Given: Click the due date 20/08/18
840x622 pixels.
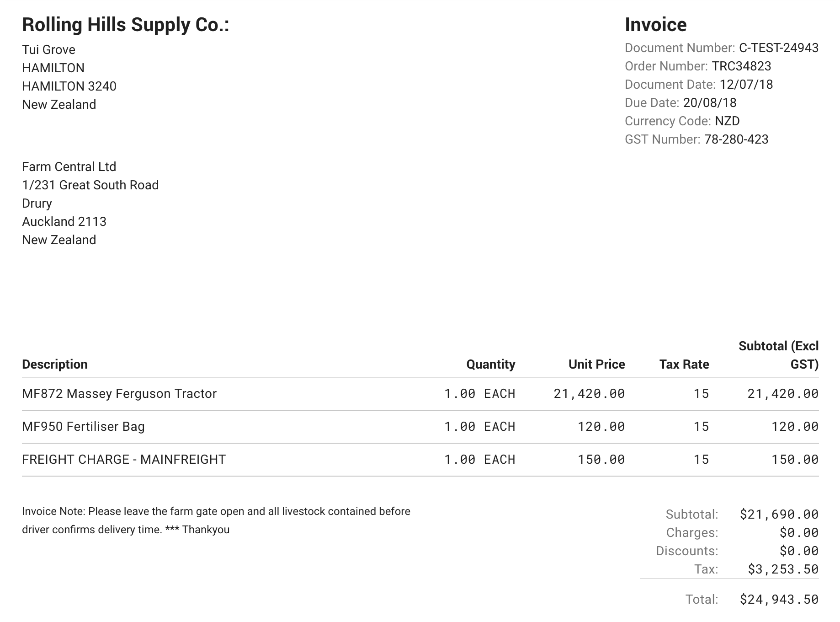Looking at the screenshot, I should 709,103.
